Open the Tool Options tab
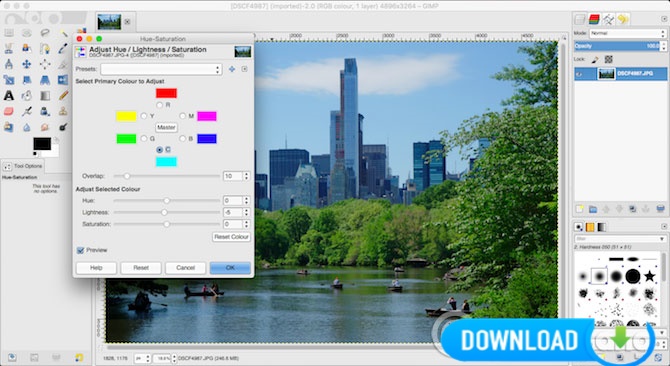This screenshot has height=366, width=670. pos(23,166)
